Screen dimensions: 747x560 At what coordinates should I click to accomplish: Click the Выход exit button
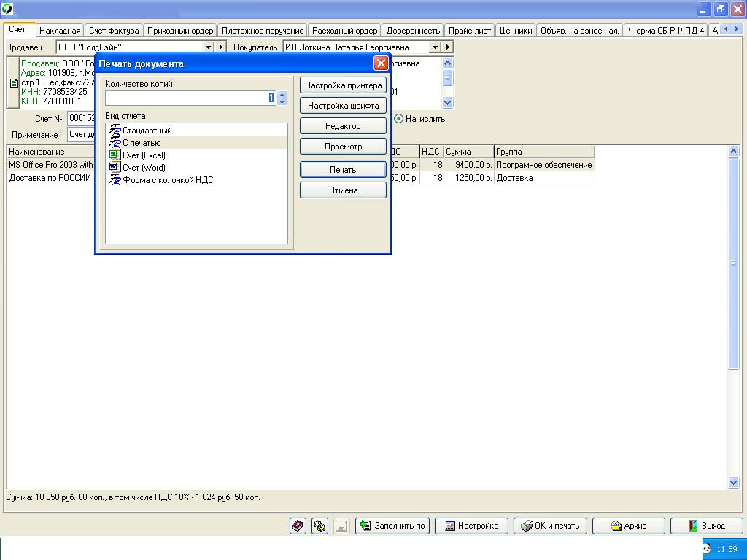707,526
